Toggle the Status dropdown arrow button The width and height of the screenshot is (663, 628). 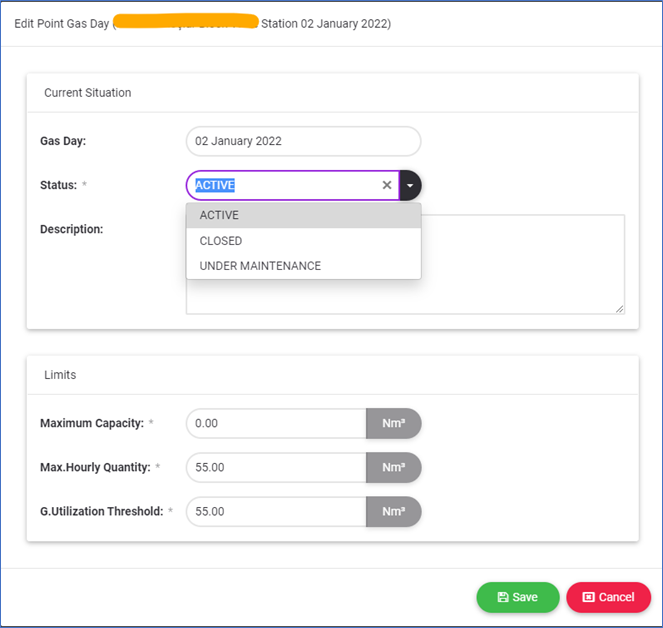[410, 185]
